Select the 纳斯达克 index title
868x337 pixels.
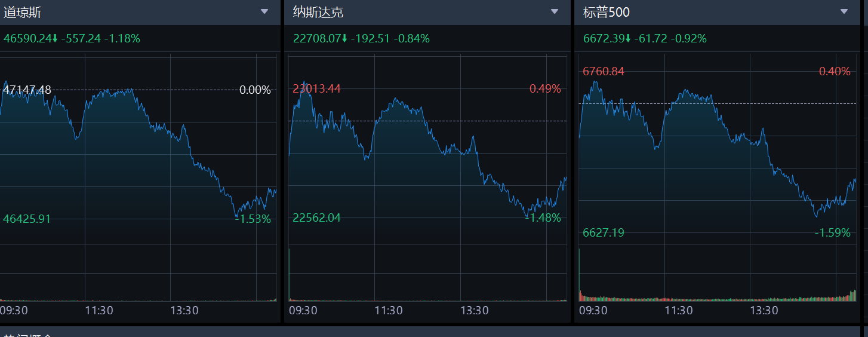tap(318, 12)
